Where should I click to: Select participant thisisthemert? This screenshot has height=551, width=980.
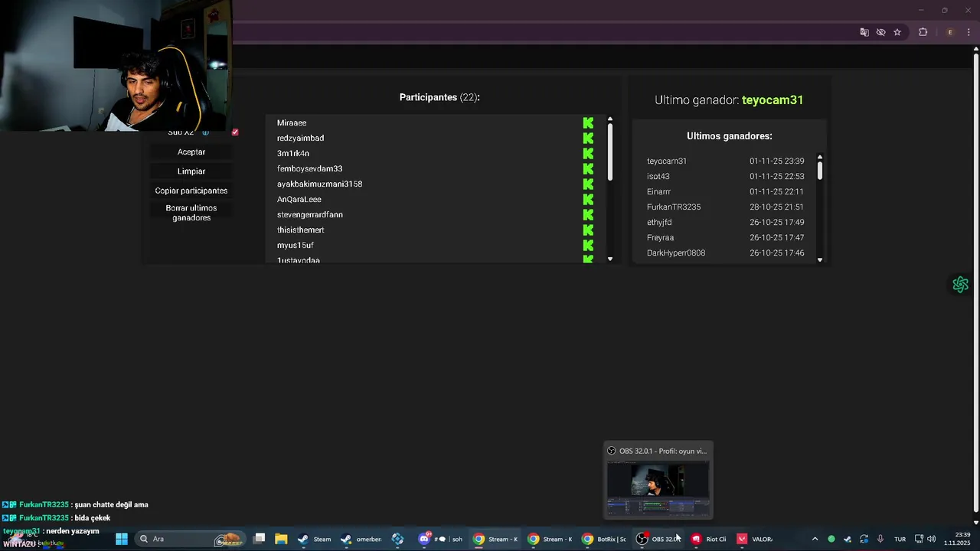click(300, 230)
